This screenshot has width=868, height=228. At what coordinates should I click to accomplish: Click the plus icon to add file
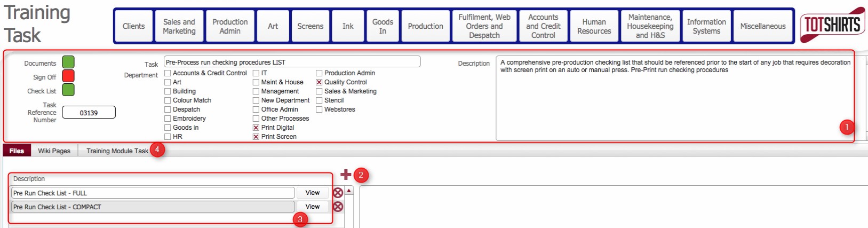tap(346, 175)
